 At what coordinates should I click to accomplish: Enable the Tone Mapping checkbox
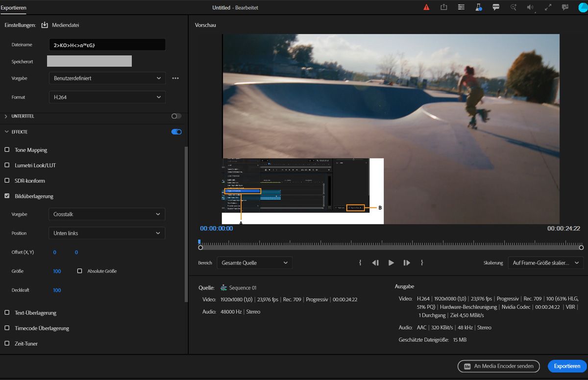coord(7,150)
